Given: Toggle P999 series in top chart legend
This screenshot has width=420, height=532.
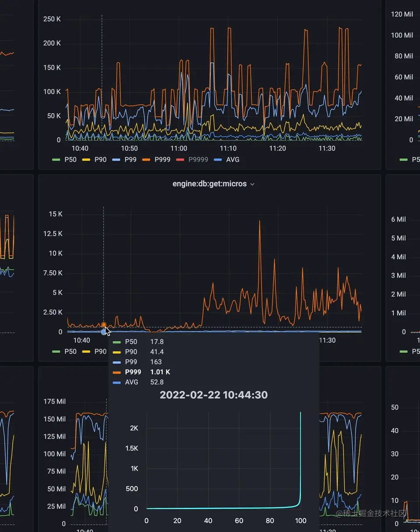Looking at the screenshot, I should click(156, 159).
